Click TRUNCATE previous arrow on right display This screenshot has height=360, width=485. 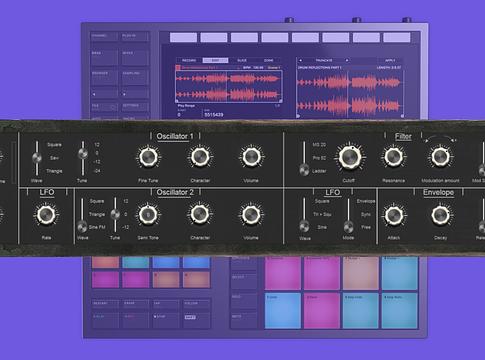pos(300,60)
